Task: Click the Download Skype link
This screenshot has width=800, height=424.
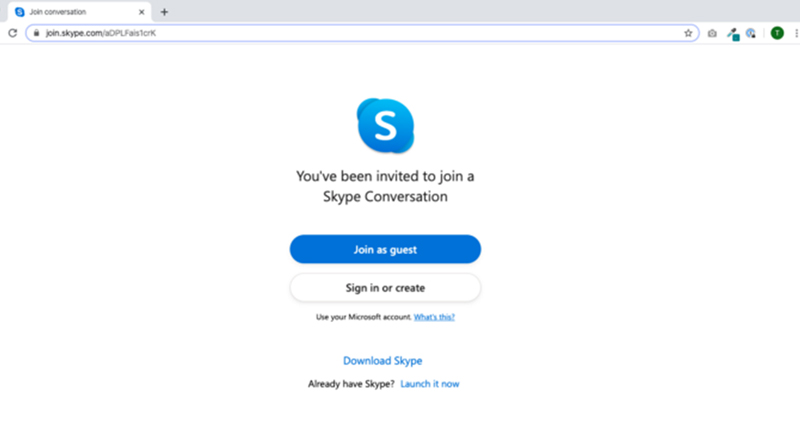Action: pos(383,361)
